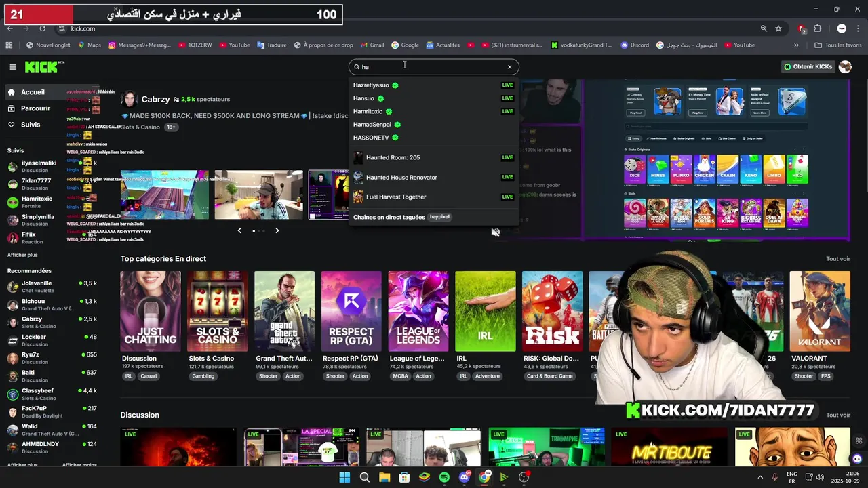
Task: Click the Obtenir KICKs button
Action: pos(808,66)
